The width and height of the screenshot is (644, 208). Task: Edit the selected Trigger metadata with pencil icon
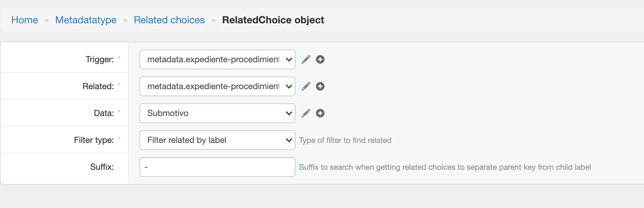coord(305,59)
